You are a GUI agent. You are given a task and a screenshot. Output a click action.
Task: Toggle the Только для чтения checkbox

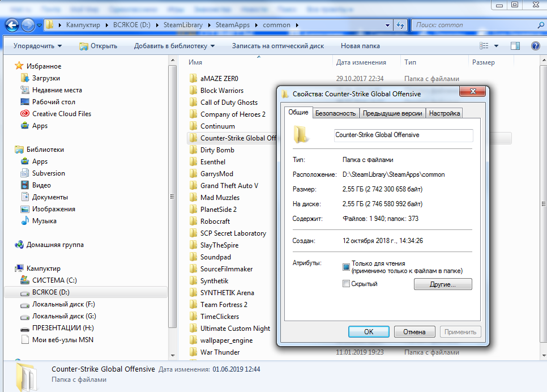(x=347, y=267)
